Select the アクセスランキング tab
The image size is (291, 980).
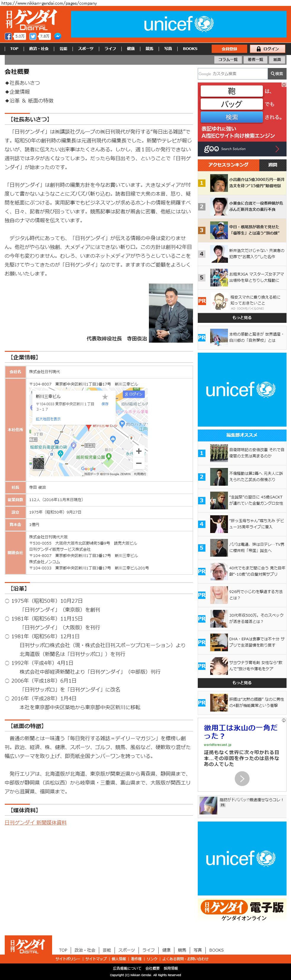(228, 165)
